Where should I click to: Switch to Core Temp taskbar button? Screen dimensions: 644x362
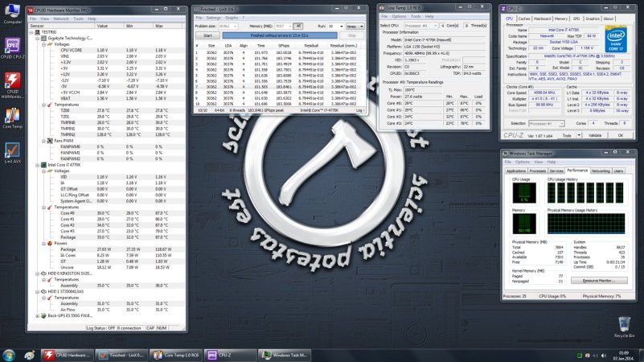(176, 355)
